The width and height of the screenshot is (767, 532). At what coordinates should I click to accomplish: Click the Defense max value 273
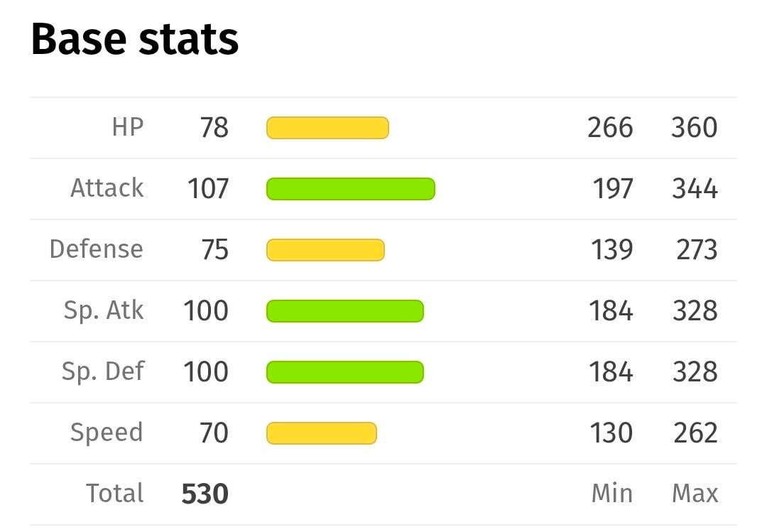pyautogui.click(x=697, y=250)
